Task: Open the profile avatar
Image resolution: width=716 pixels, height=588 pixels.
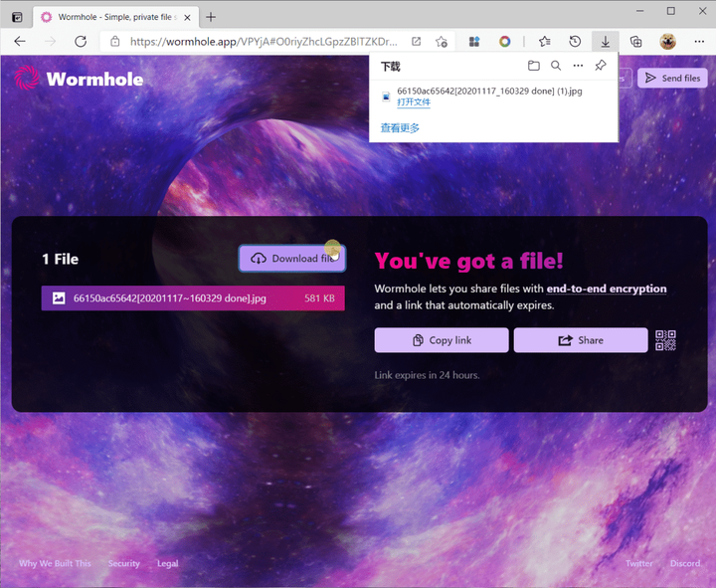Action: [x=667, y=42]
